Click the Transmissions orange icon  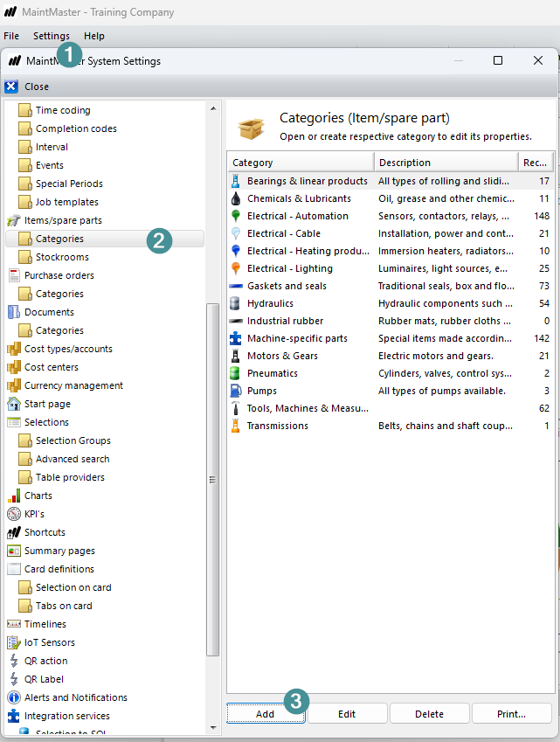tap(236, 426)
